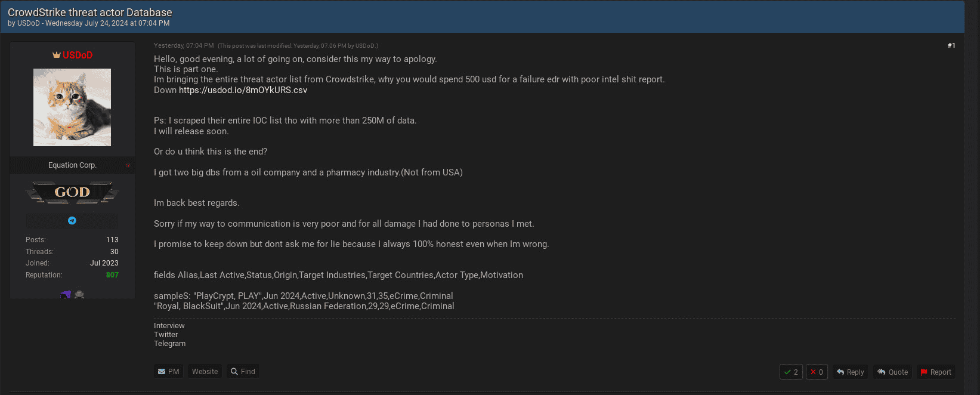Click the sample row '"Royal, BlackSuit"'
This screenshot has width=980, height=395.
pos(304,306)
